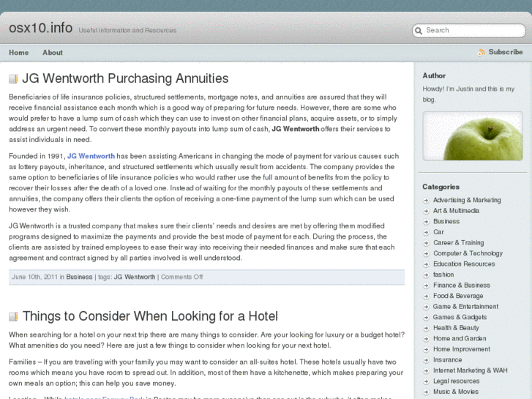Open the Advertising & Marketing category

pyautogui.click(x=467, y=200)
